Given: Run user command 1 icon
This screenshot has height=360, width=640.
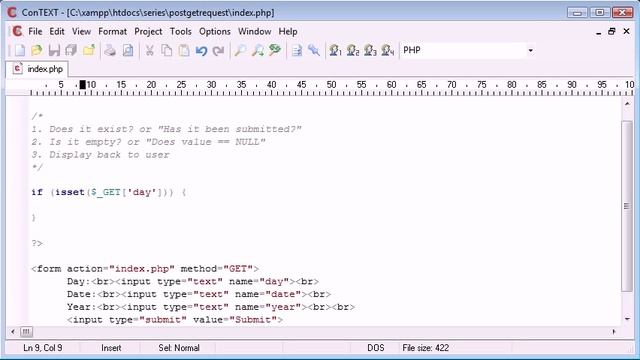Looking at the screenshot, I should 335,51.
